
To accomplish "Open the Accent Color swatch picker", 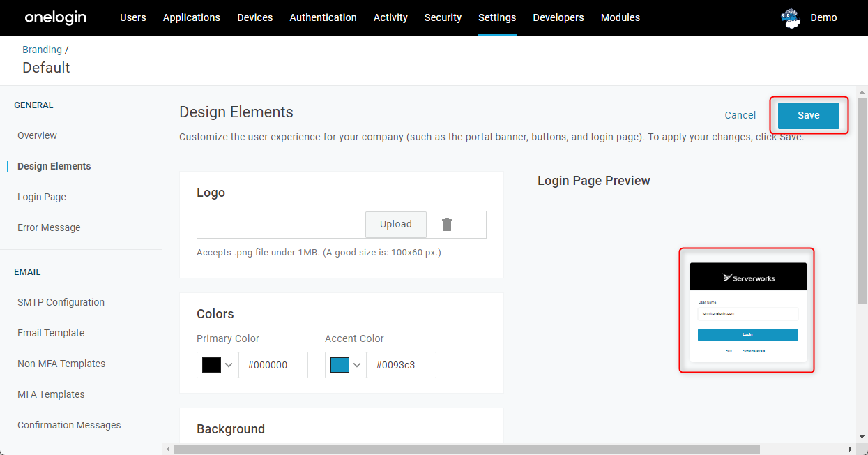I will pyautogui.click(x=340, y=365).
